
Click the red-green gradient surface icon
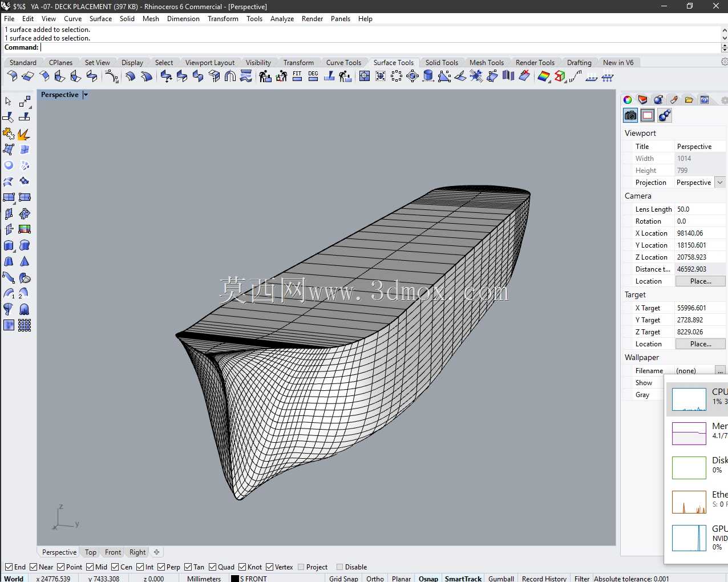pyautogui.click(x=25, y=229)
